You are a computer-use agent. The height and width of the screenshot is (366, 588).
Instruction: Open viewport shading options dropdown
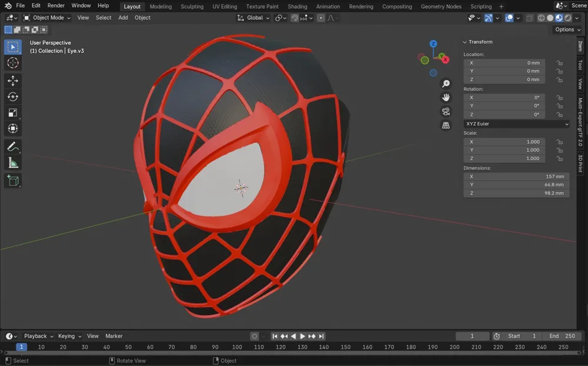click(577, 18)
